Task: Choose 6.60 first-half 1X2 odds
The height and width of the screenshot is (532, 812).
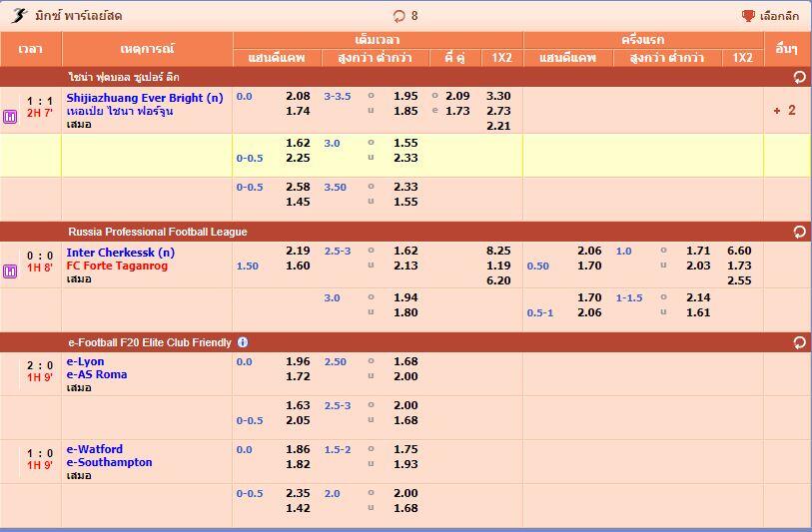Action: (x=739, y=252)
